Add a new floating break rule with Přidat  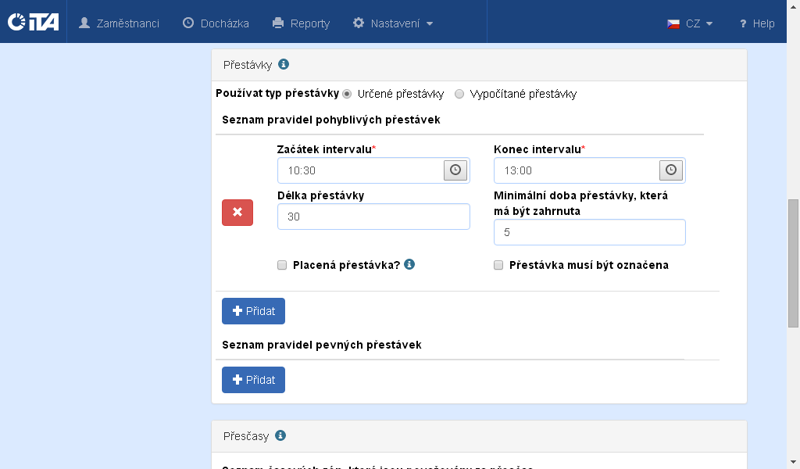[253, 311]
